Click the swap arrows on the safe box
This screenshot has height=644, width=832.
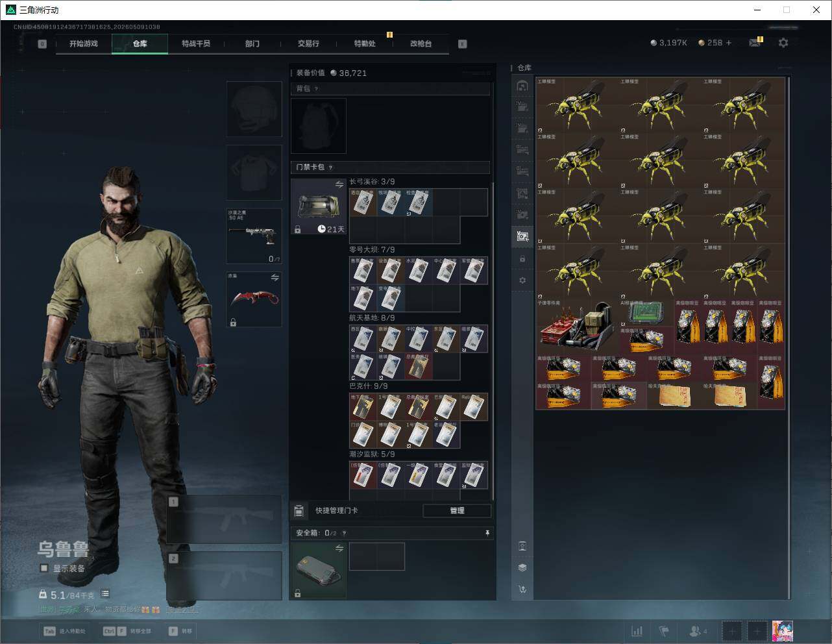click(339, 549)
